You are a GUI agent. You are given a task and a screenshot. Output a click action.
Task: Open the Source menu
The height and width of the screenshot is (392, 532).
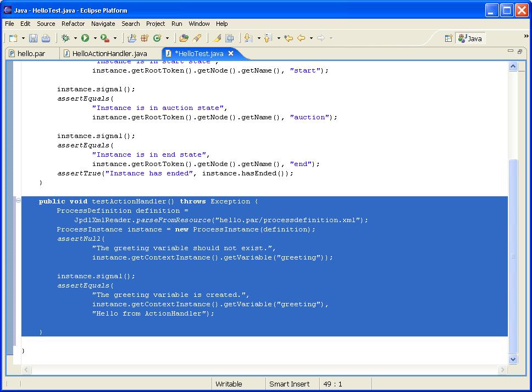tap(46, 24)
